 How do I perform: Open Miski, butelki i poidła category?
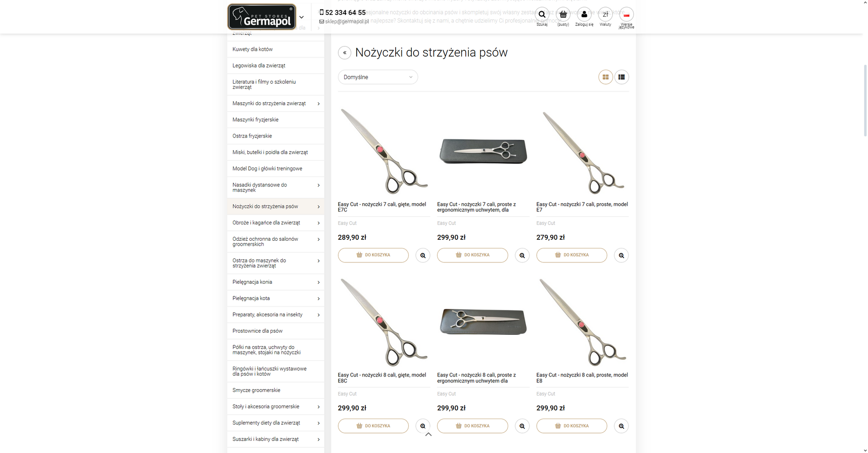(276, 153)
